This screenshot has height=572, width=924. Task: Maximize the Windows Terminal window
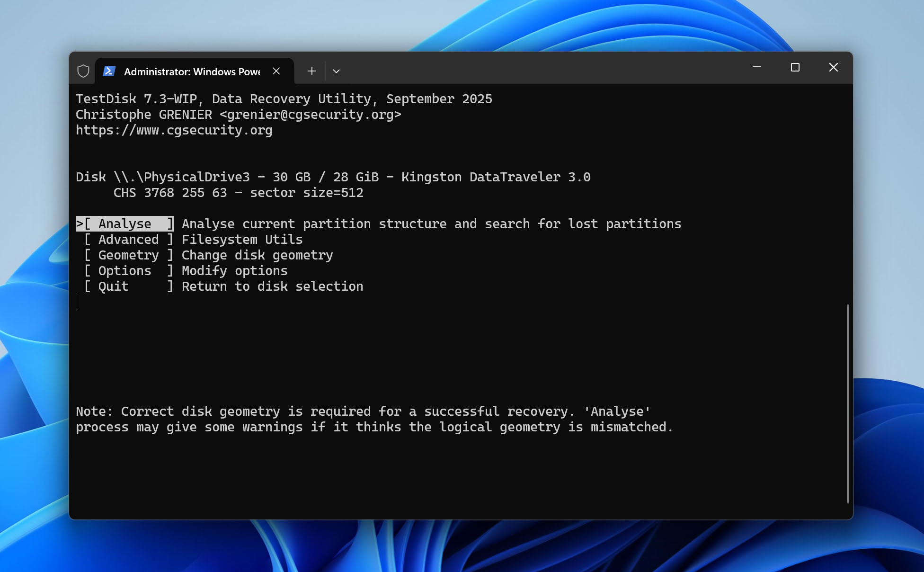pos(795,67)
